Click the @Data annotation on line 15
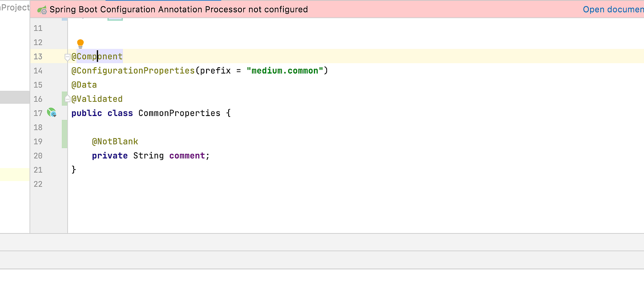This screenshot has width=644, height=297. pos(84,85)
